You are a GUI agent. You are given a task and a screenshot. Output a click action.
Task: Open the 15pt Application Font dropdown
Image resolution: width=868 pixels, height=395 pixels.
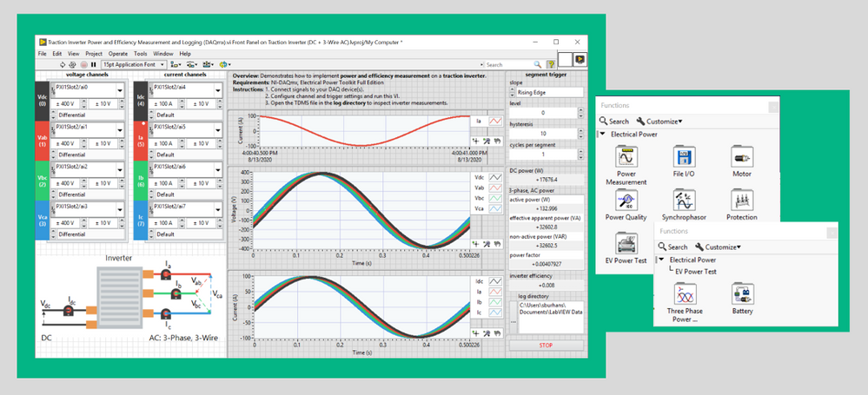132,64
